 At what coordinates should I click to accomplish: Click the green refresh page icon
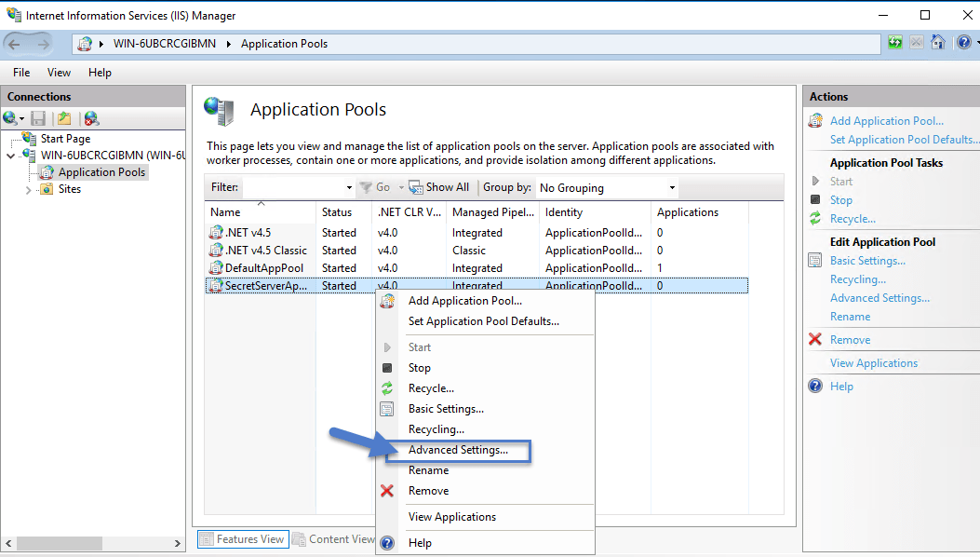[895, 43]
